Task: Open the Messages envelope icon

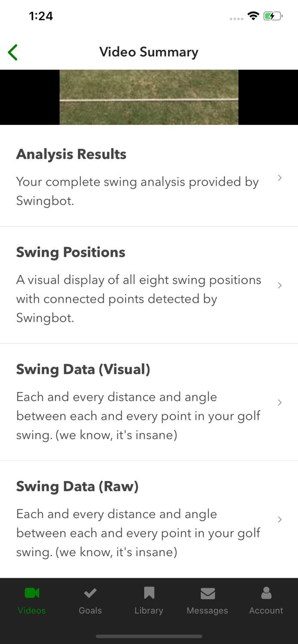Action: 207,593
